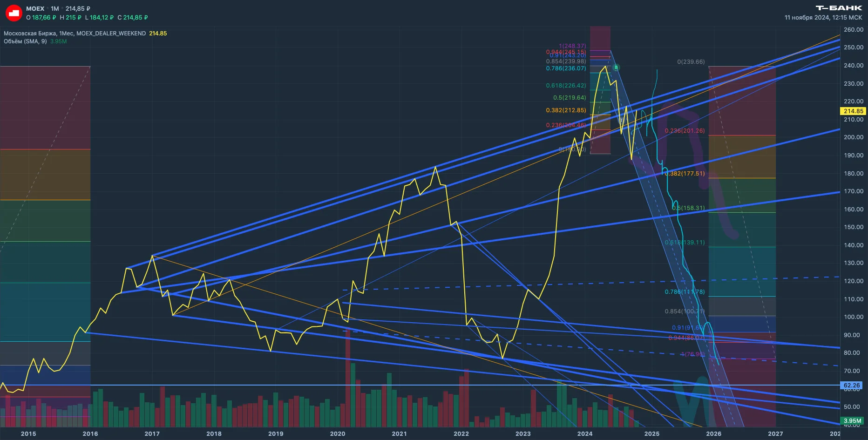Select the blue 62.26 price level tag
Viewport: 868px width, 440px height.
point(851,385)
